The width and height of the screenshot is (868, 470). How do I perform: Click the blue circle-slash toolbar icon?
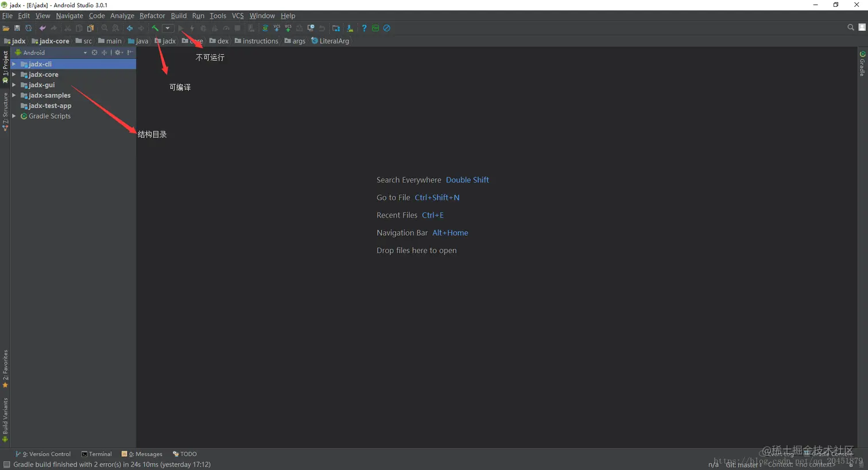[387, 28]
